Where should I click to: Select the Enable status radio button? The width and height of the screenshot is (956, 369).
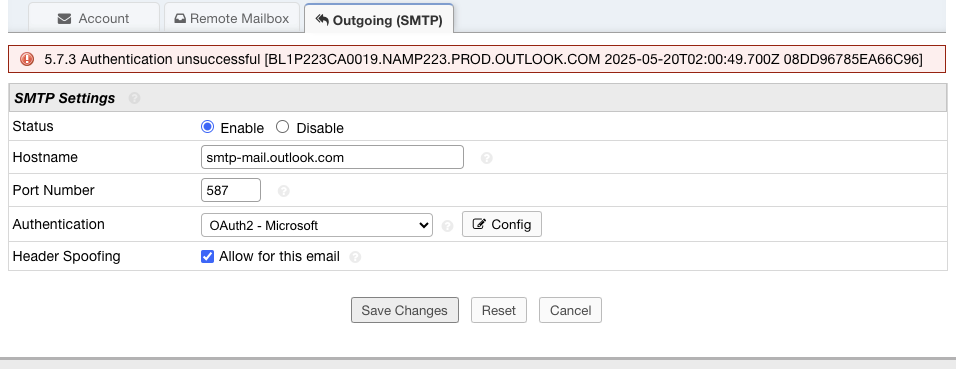tap(207, 127)
